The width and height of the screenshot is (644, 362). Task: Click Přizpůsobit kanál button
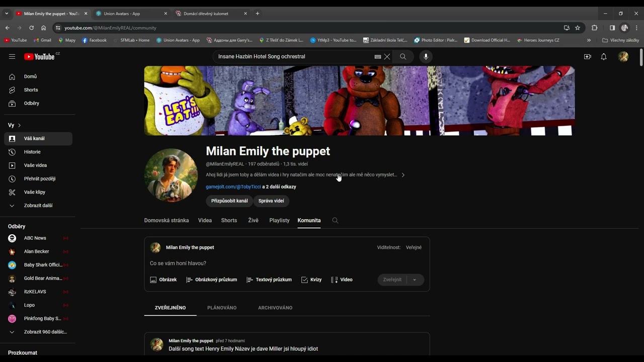(229, 201)
